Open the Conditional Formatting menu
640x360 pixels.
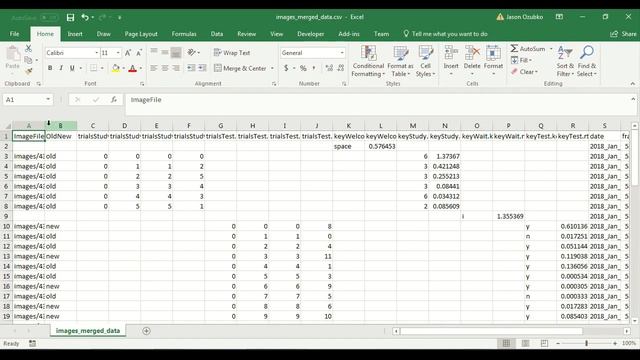coord(368,61)
